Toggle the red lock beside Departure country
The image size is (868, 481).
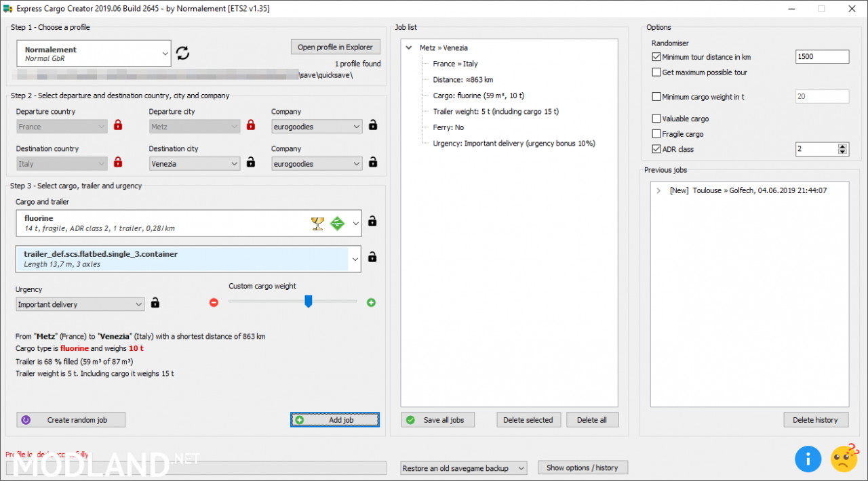click(118, 125)
